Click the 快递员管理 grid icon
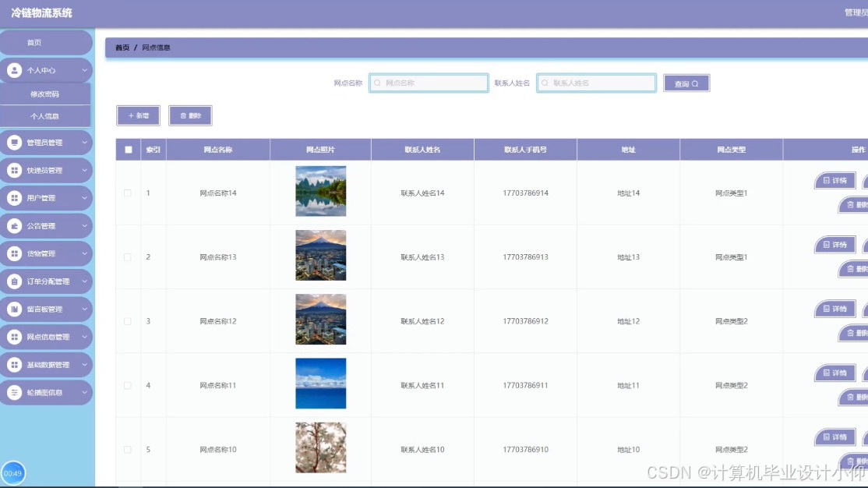This screenshot has height=488, width=868. pos(14,170)
